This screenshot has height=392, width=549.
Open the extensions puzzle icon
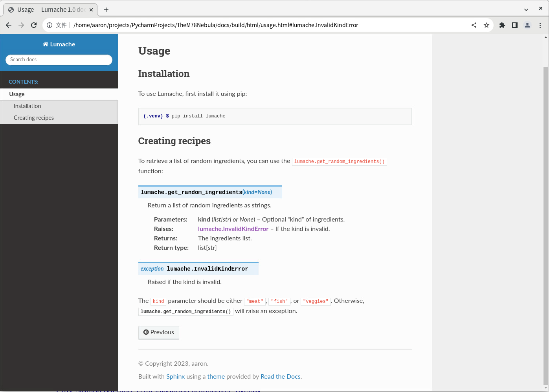(x=502, y=25)
